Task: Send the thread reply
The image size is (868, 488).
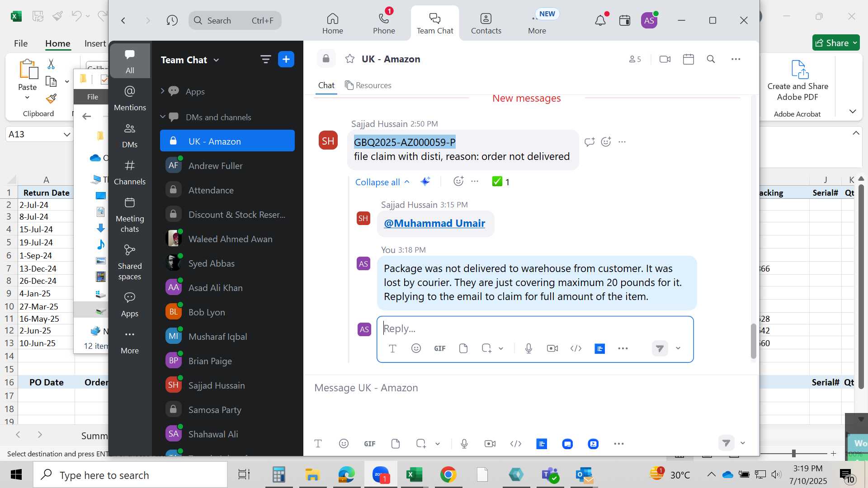Action: coord(660,348)
